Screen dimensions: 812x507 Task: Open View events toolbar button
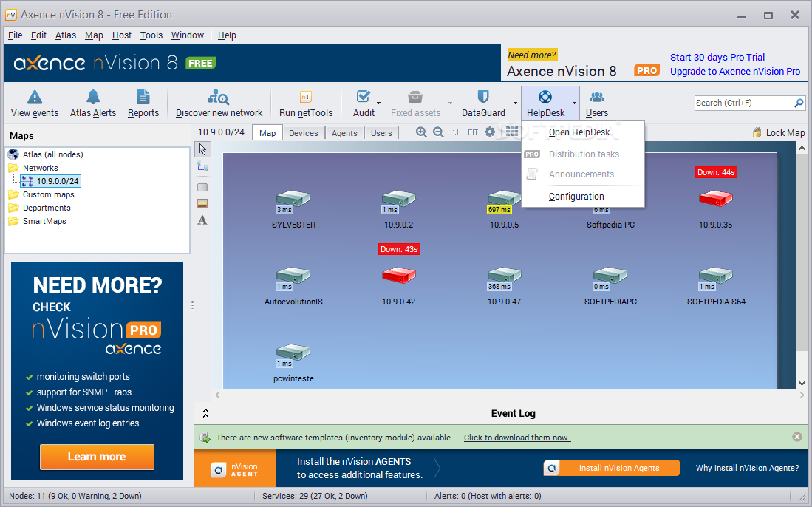pyautogui.click(x=35, y=103)
